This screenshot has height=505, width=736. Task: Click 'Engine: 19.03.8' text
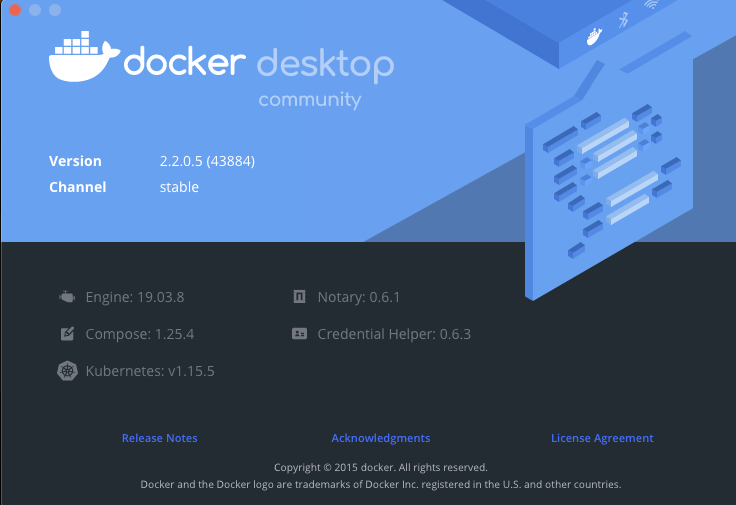coord(135,297)
